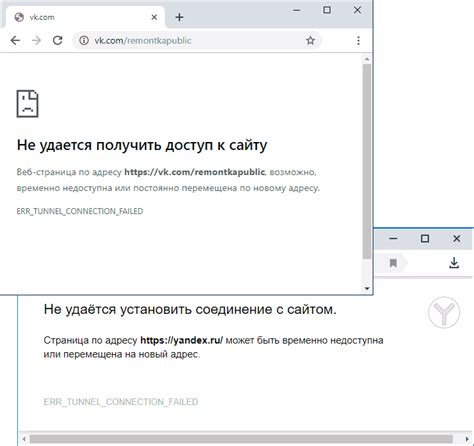The image size is (474, 446).
Task: Click the Chrome scrollbar down arrow
Action: point(367,288)
